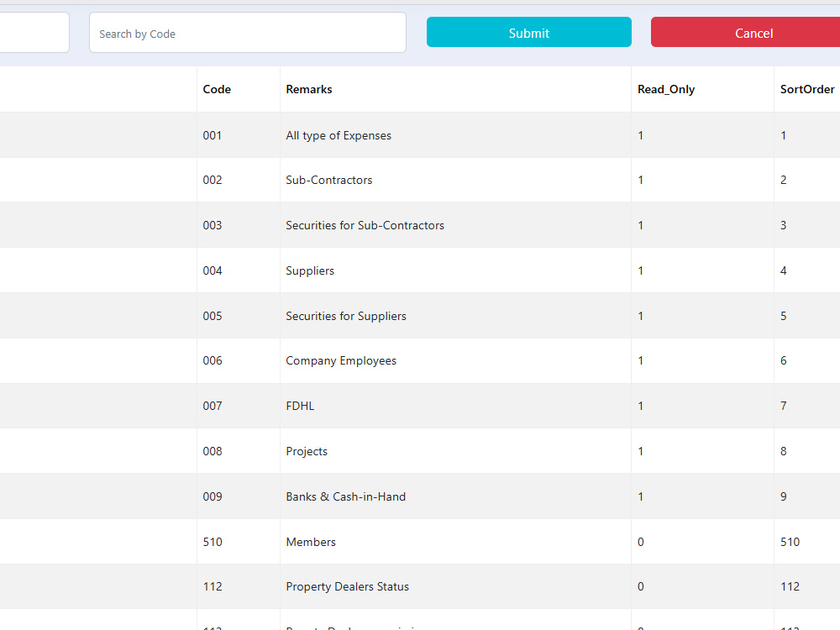Click SortOrder value 7 in FDHL row
Screen dimensions: 840x630
(x=783, y=406)
